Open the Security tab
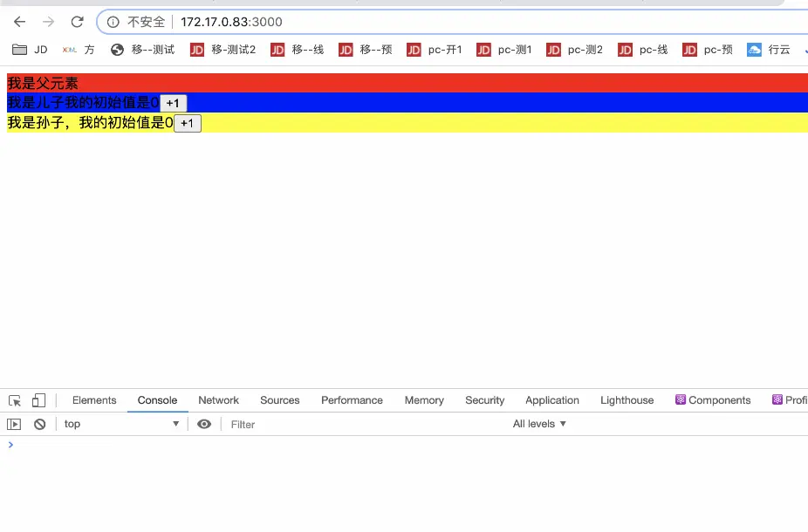This screenshot has height=532, width=808. [485, 400]
